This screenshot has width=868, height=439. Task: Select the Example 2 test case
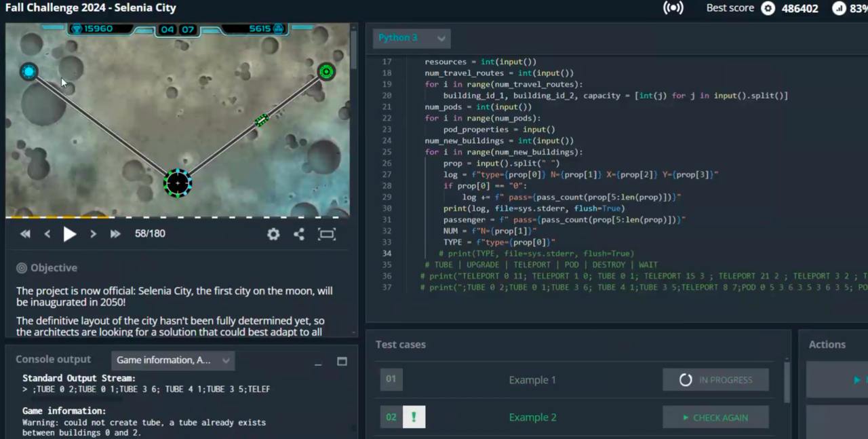click(532, 417)
